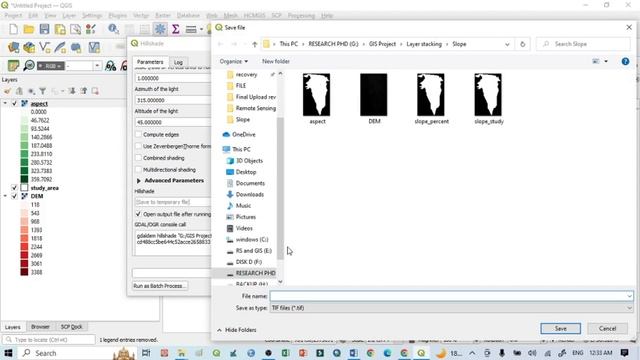Click the refresh button beside the path bar
This screenshot has height=360, width=640.
click(x=522, y=44)
